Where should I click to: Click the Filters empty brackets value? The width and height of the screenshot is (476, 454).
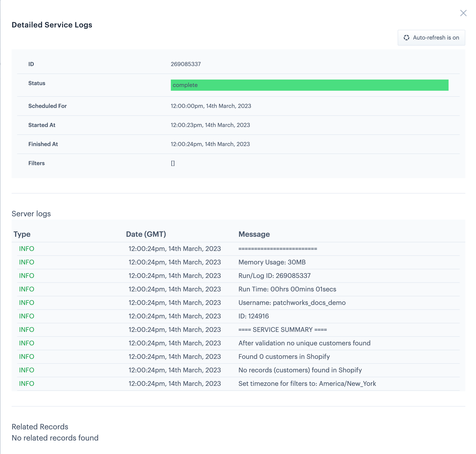tap(173, 163)
